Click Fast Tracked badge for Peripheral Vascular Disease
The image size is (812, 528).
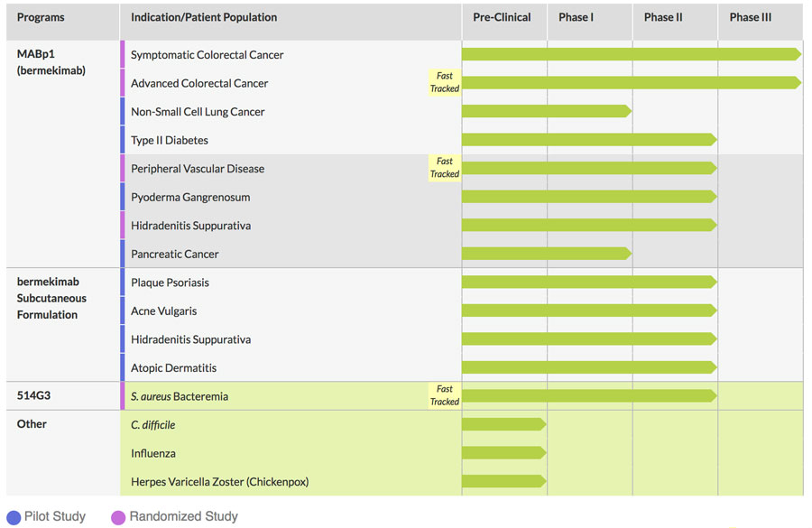pos(445,168)
